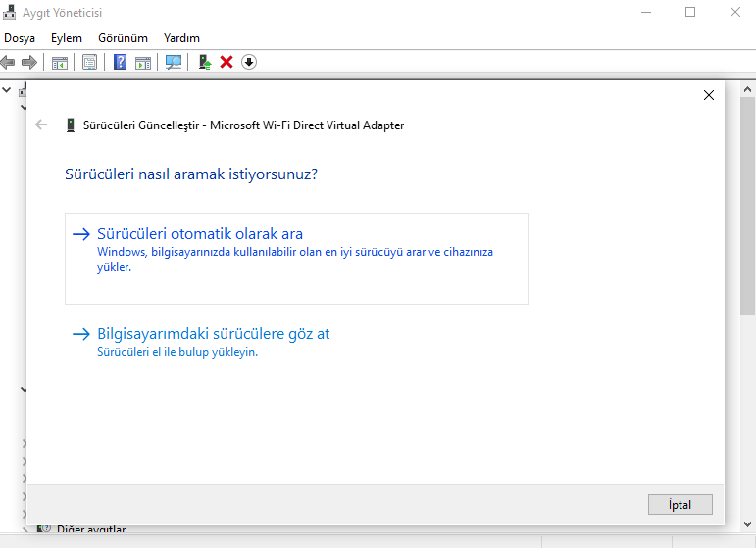
Task: Collapse the root computer node in the tree
Action: click(7, 89)
